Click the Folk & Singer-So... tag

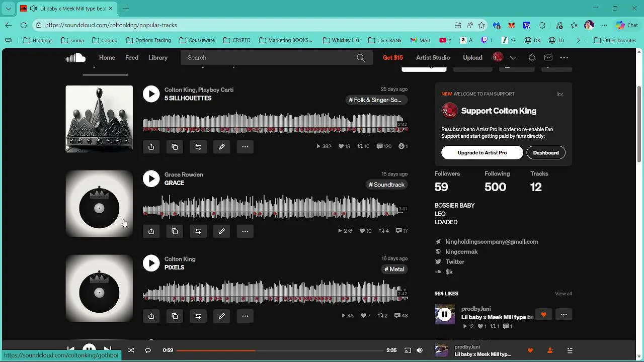[x=375, y=100]
